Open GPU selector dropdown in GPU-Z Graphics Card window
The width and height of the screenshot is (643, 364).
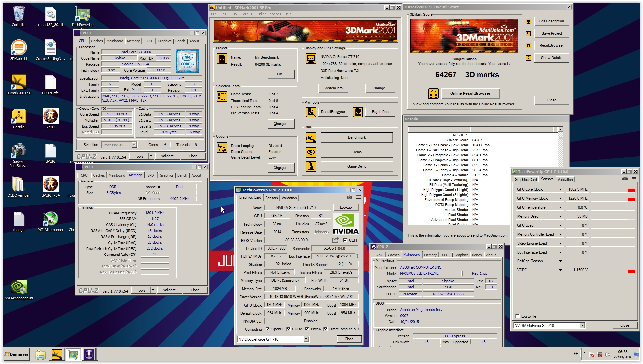click(306, 339)
